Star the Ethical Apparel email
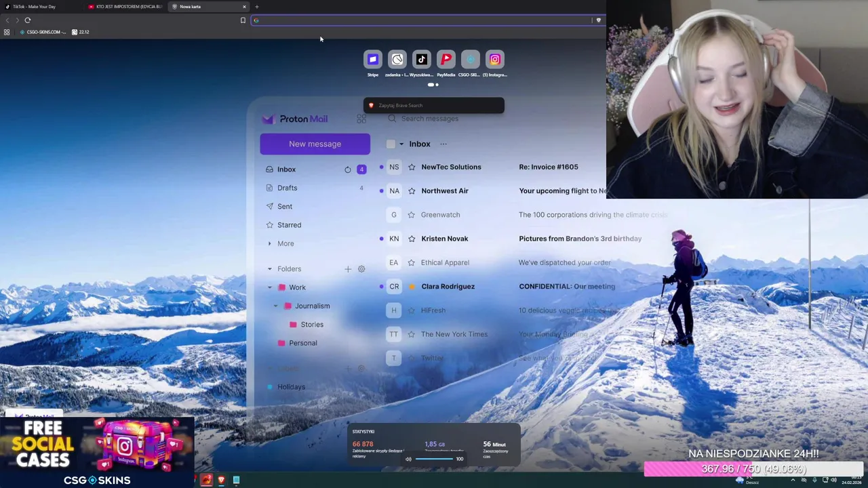868x488 pixels. [412, 262]
